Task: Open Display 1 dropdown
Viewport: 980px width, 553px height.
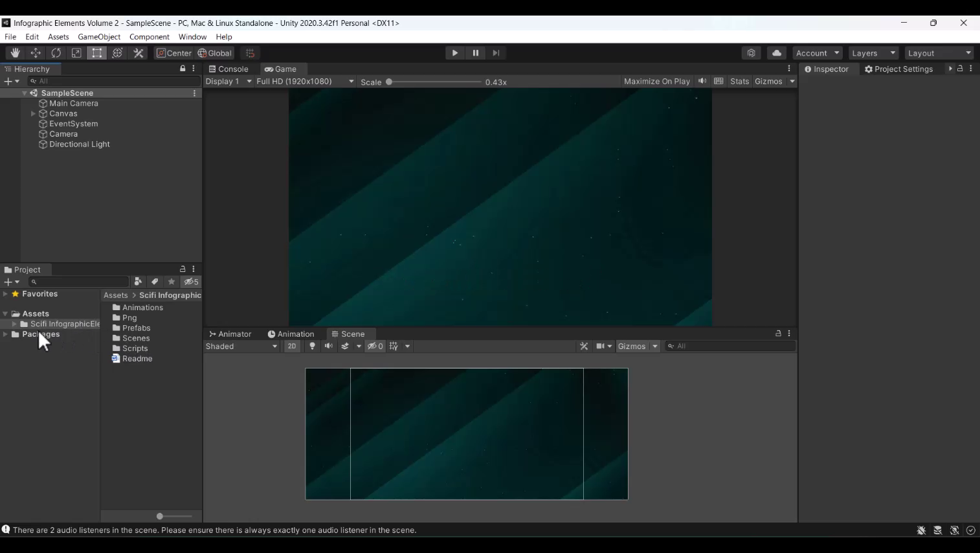Action: 228,82
